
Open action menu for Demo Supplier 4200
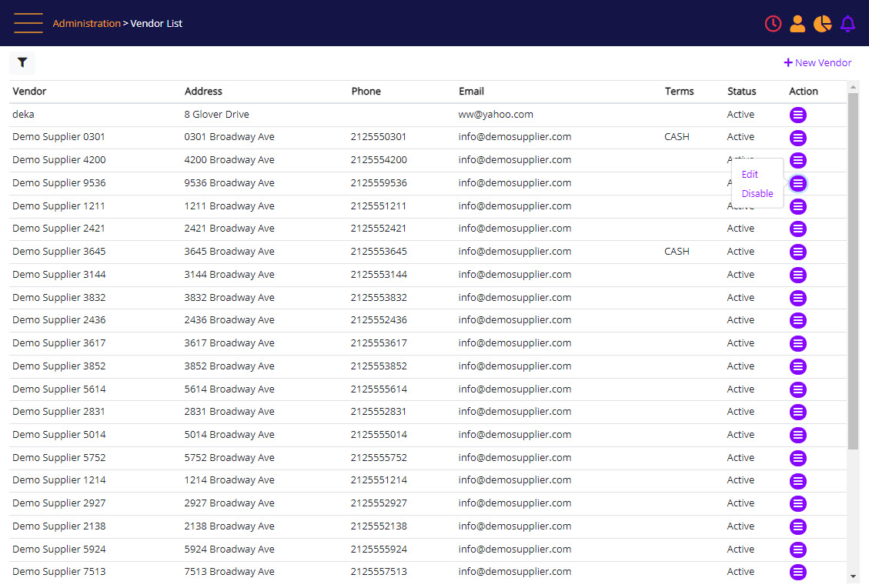(x=797, y=160)
